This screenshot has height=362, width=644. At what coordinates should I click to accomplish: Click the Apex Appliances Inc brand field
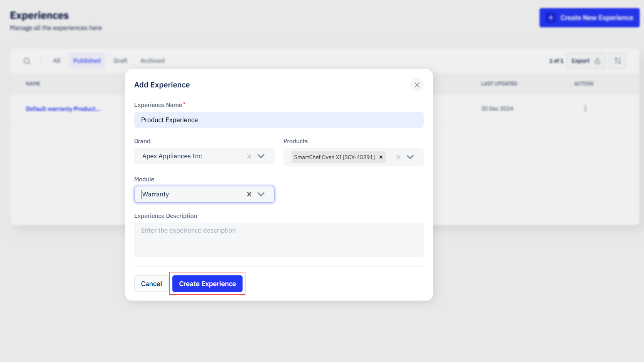click(x=204, y=156)
